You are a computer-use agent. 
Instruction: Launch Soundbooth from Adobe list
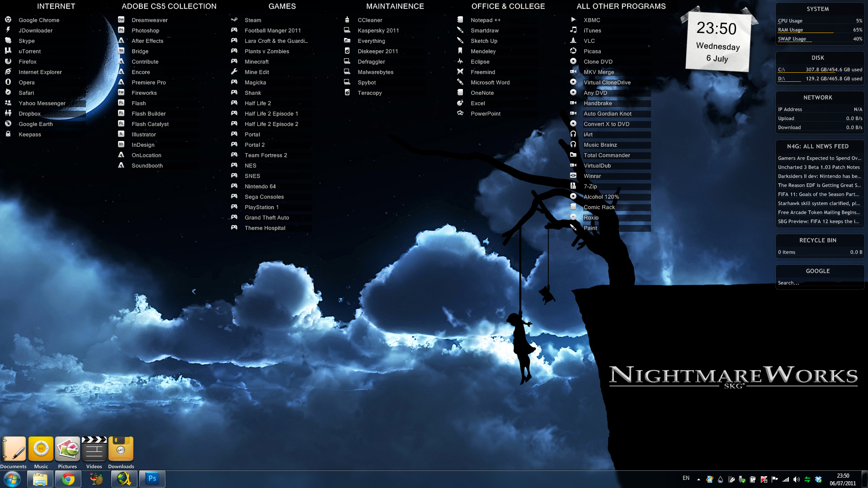[147, 165]
